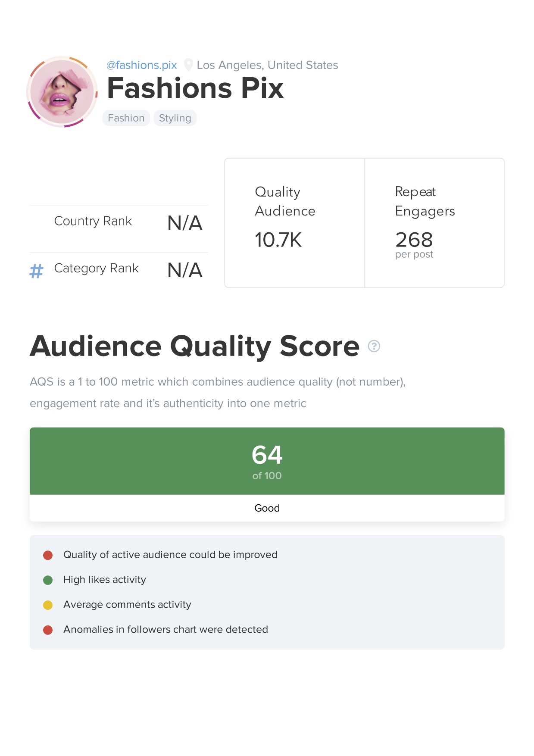Click the hashtag Category Rank icon
The image size is (534, 756).
[x=37, y=271]
